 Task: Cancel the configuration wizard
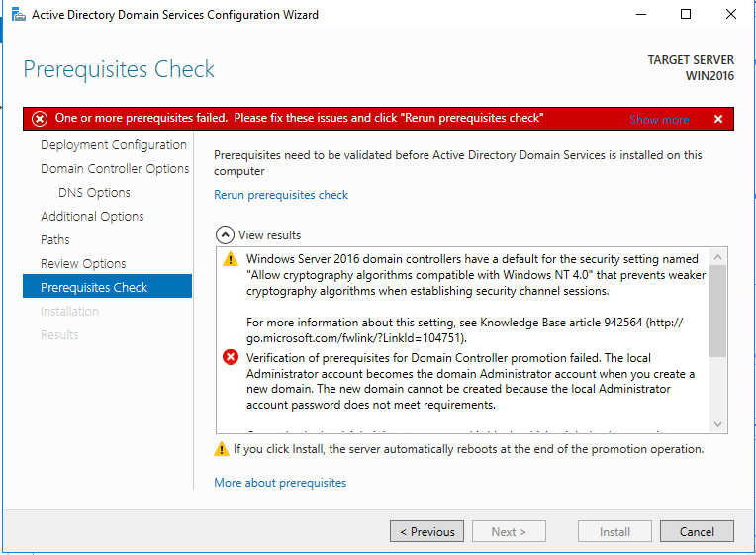697,531
